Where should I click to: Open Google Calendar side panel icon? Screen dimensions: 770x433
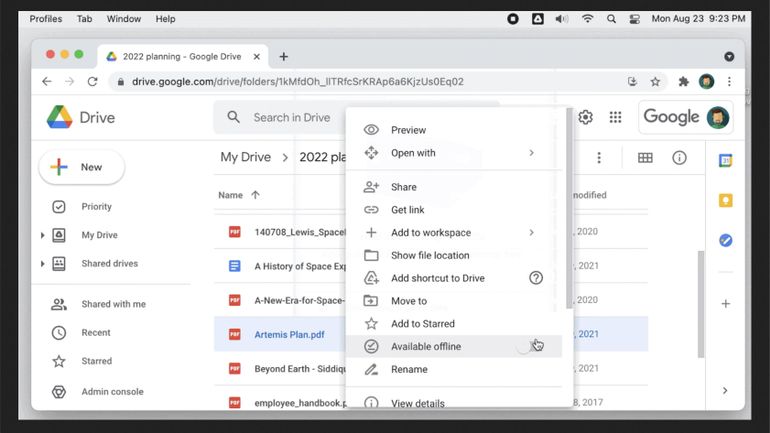click(725, 160)
